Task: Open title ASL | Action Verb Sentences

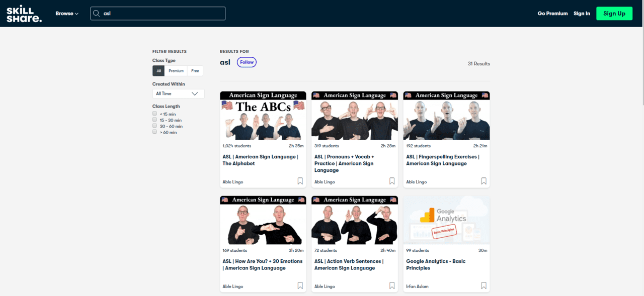Action: click(x=349, y=264)
